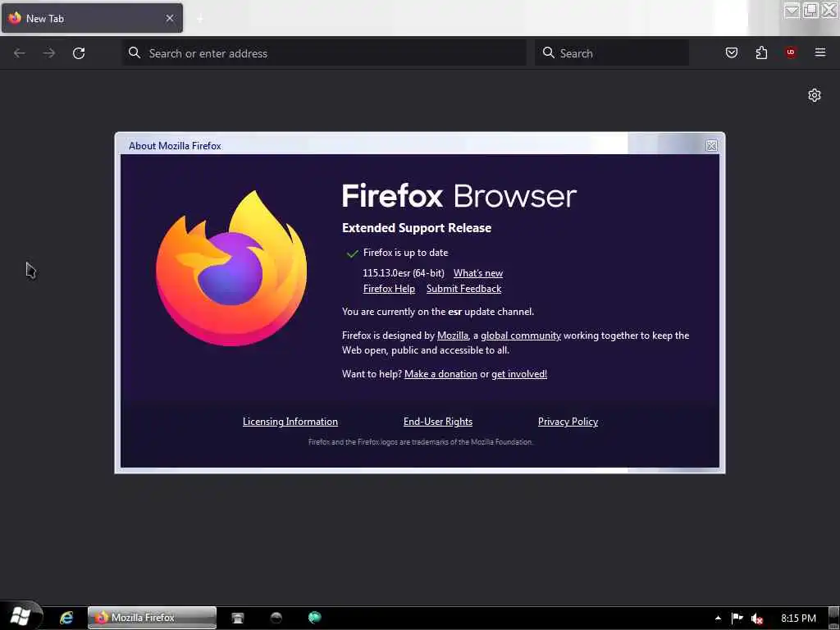Launch Internet Explorer from the taskbar
The width and height of the screenshot is (840, 630).
coord(66,618)
